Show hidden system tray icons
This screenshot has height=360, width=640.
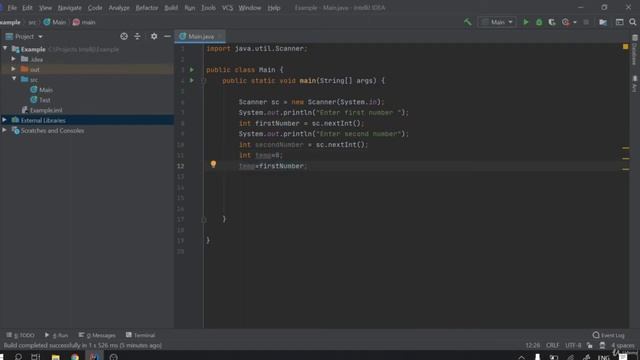[x=521, y=357]
